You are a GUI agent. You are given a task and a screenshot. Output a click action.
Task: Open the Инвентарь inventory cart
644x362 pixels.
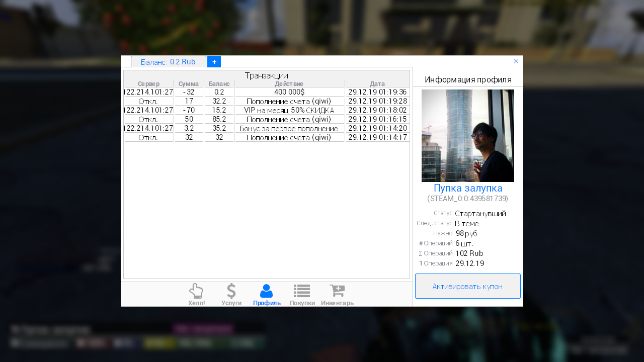click(337, 294)
